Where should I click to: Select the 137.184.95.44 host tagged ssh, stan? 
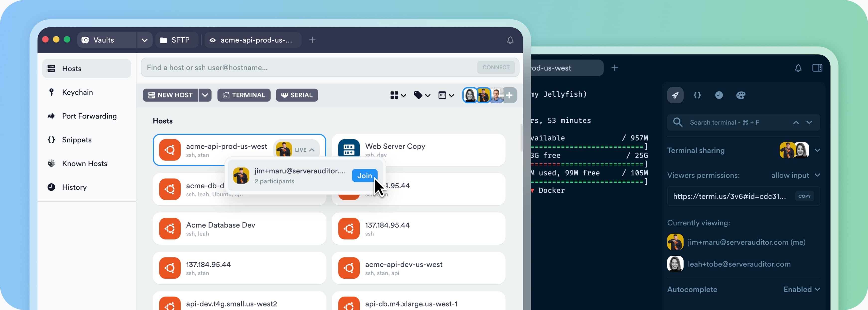(239, 268)
